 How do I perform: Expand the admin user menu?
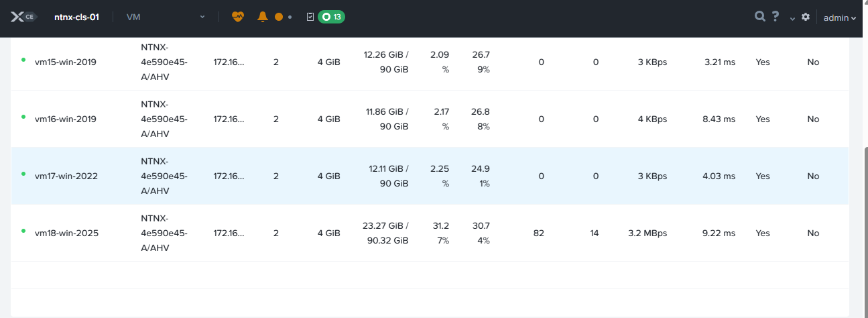(840, 18)
